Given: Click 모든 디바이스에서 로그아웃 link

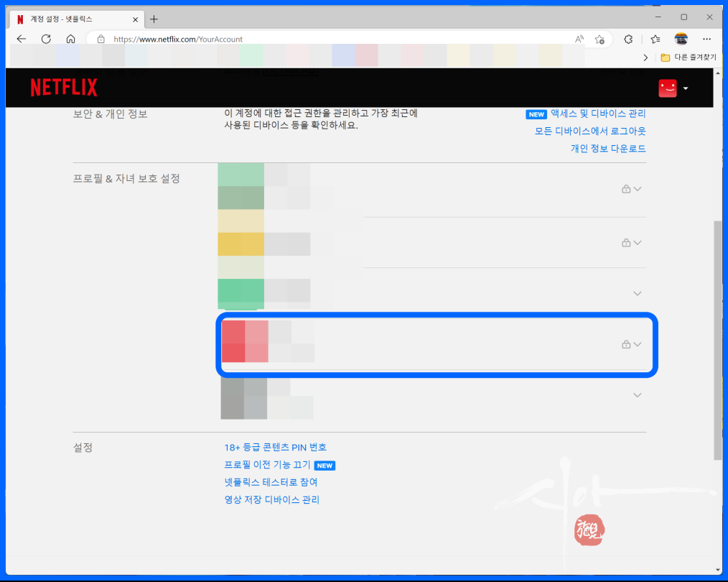Looking at the screenshot, I should (590, 131).
